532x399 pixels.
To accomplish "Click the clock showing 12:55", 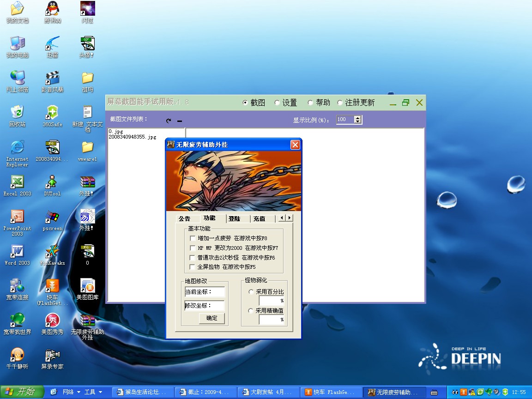I will coord(519,392).
